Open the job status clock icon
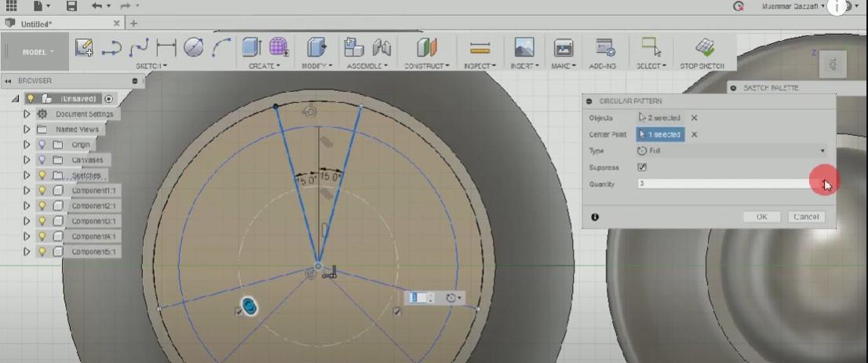This screenshot has width=868, height=363. [x=739, y=6]
